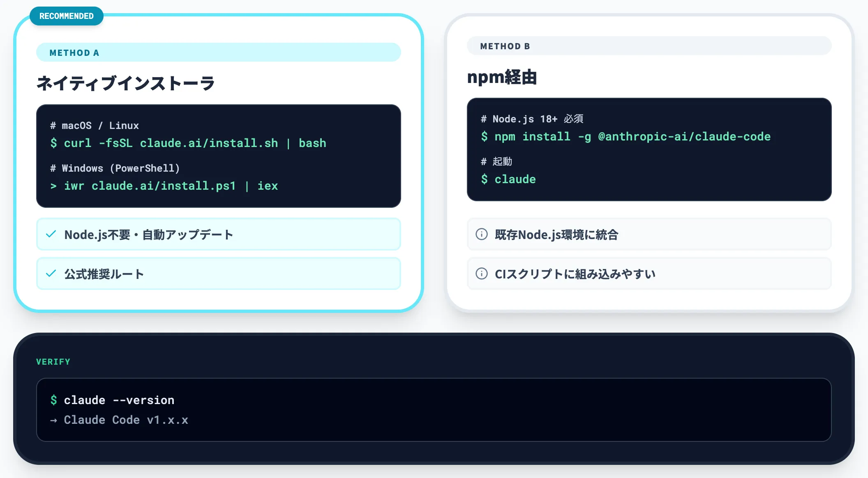The height and width of the screenshot is (478, 868).
Task: Click the iwr install.ps1 command line
Action: click(164, 186)
